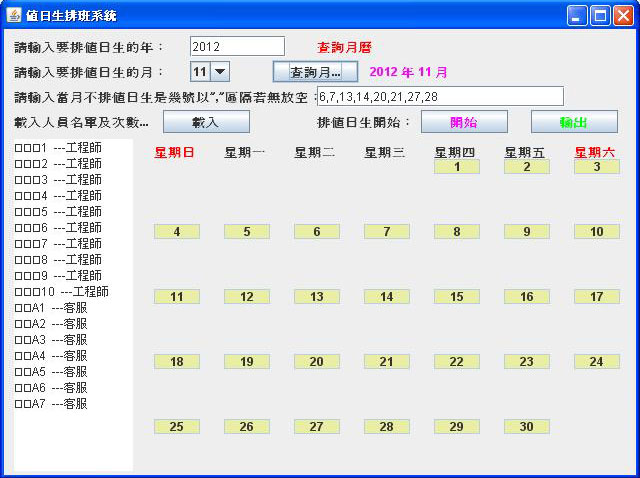Select day 7 on the calendar
640x478 pixels.
387,231
